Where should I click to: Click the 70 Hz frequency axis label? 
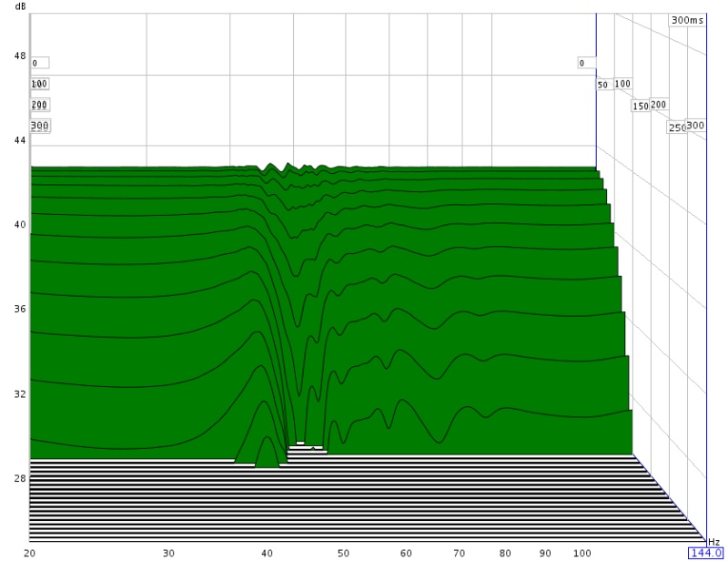(458, 553)
